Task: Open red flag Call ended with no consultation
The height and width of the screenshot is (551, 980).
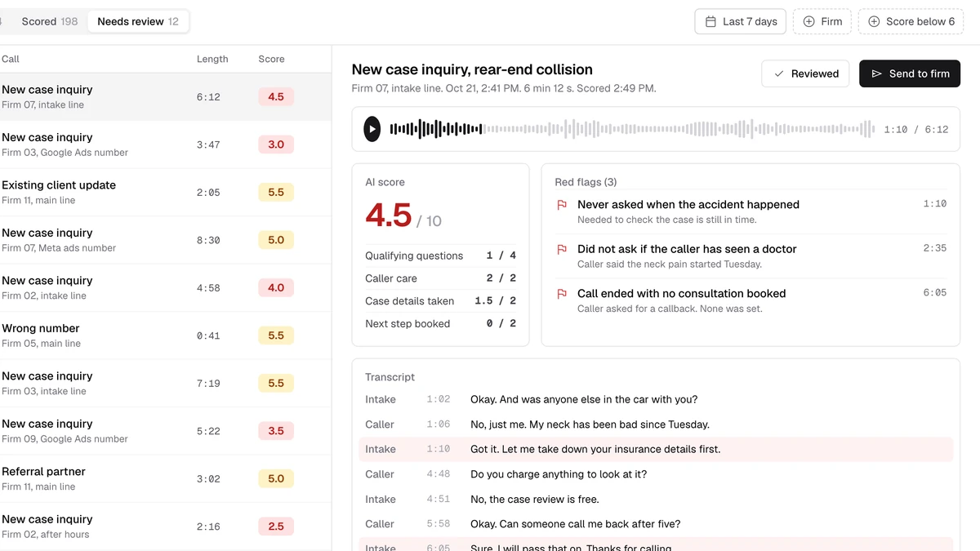Action: click(x=751, y=300)
